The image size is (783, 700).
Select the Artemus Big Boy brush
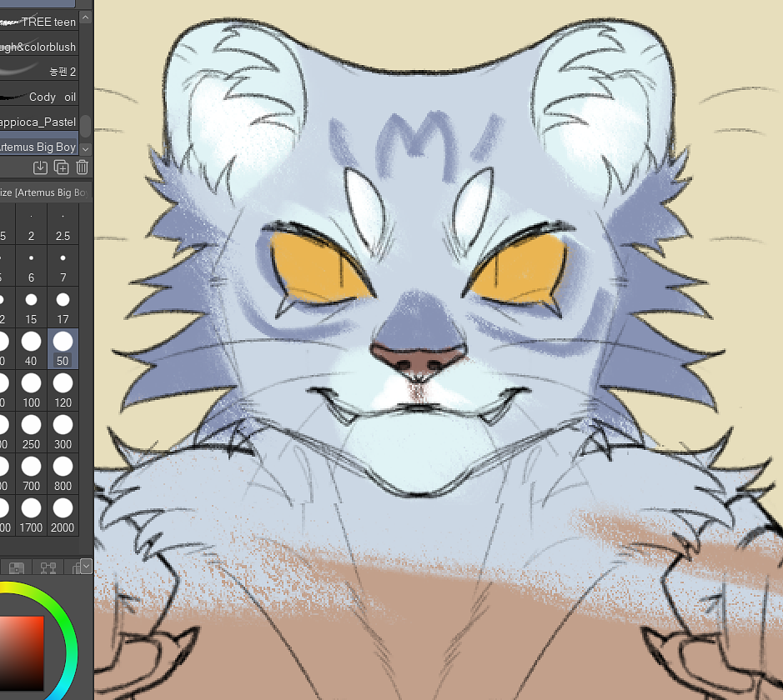point(38,147)
